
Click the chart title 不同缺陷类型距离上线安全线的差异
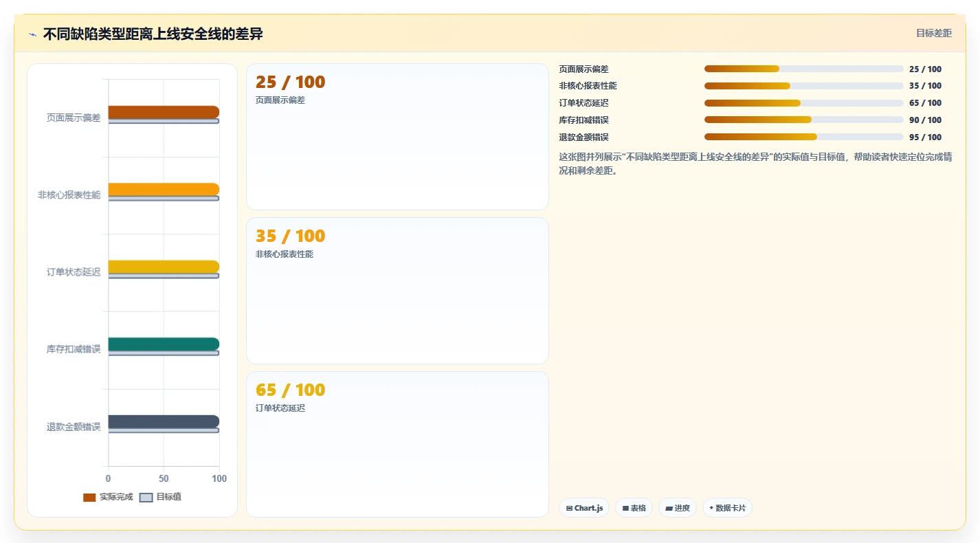coord(153,34)
